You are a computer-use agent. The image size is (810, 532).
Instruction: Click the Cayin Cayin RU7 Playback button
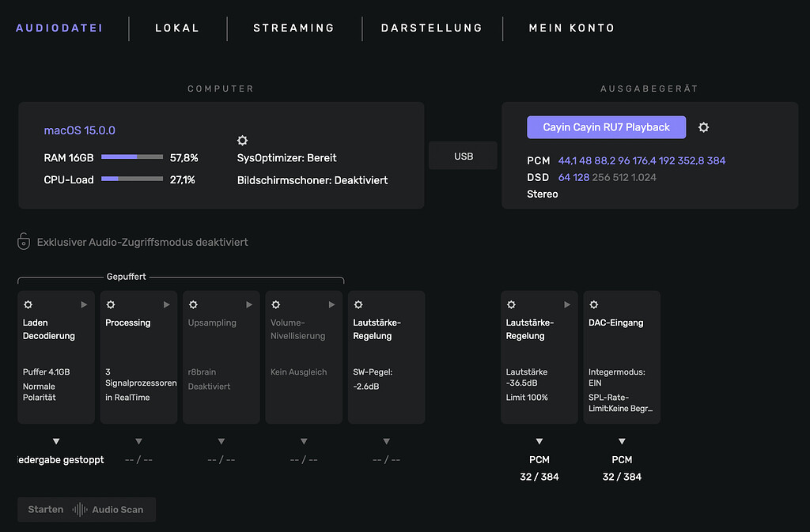pos(607,127)
